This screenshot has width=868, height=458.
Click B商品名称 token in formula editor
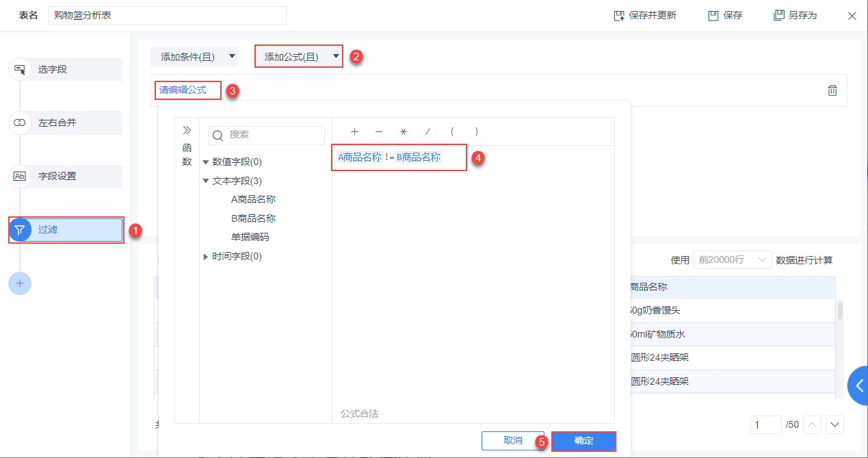pyautogui.click(x=419, y=157)
